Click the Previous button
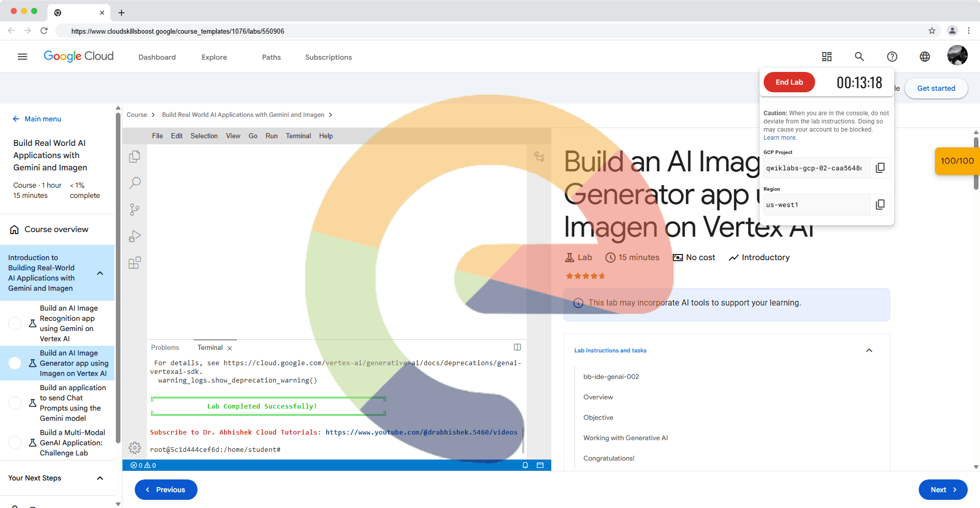The image size is (980, 508). [x=166, y=490]
